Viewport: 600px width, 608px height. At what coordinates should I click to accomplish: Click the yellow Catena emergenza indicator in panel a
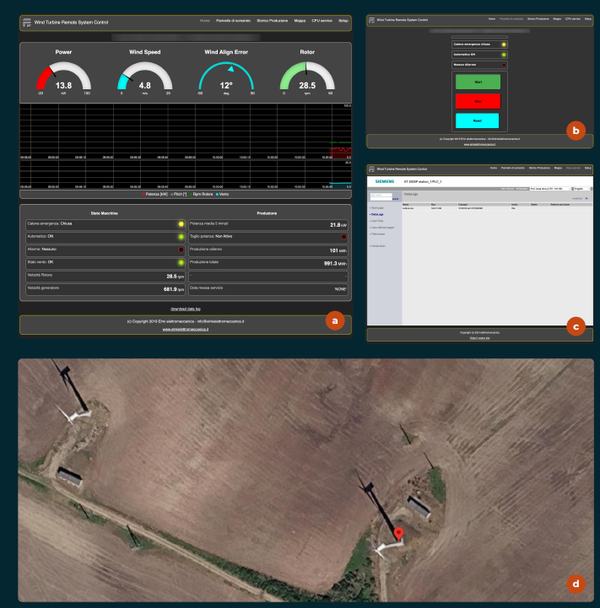pyautogui.click(x=181, y=224)
